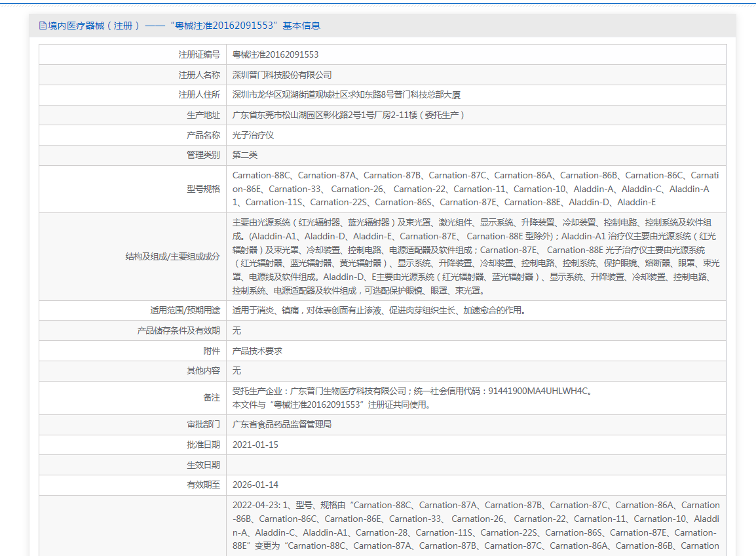
Task: Click the 型号规格 label
Action: click(204, 189)
